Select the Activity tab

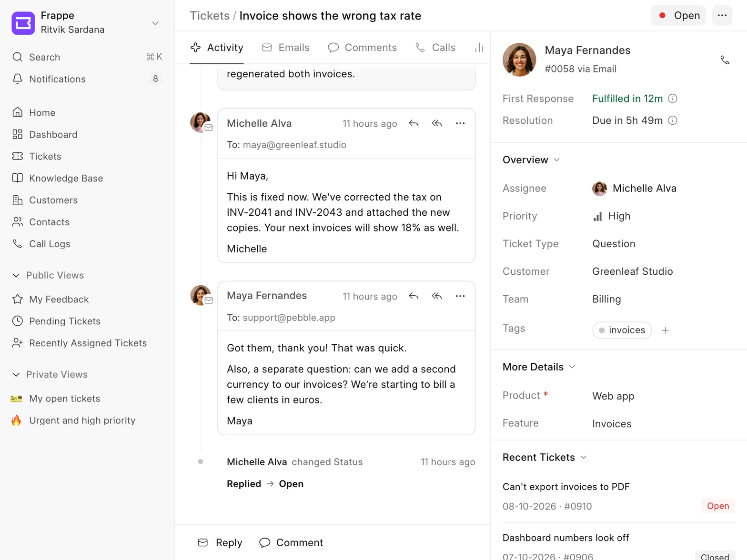[217, 48]
